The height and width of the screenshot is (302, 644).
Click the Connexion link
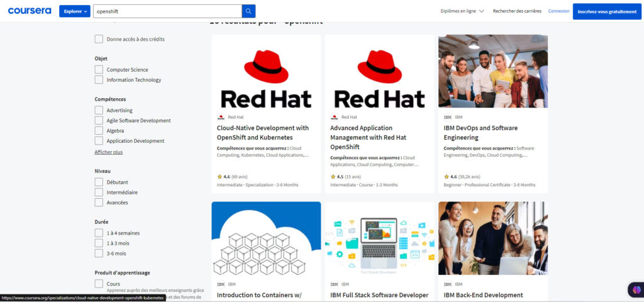click(x=558, y=11)
